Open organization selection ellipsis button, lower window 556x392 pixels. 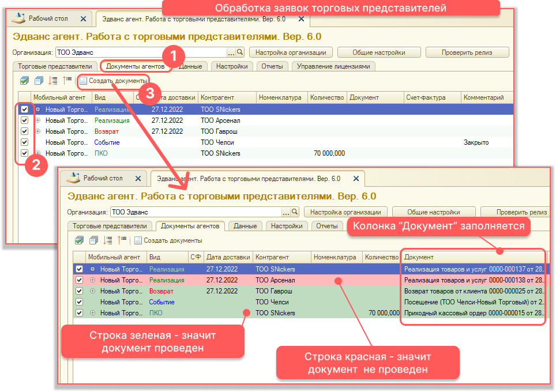286,212
